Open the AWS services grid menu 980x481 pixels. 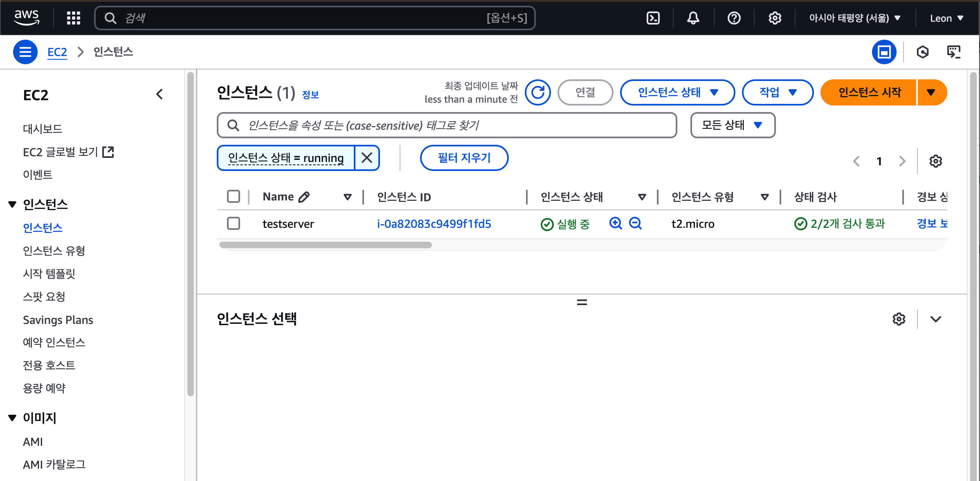click(x=74, y=18)
